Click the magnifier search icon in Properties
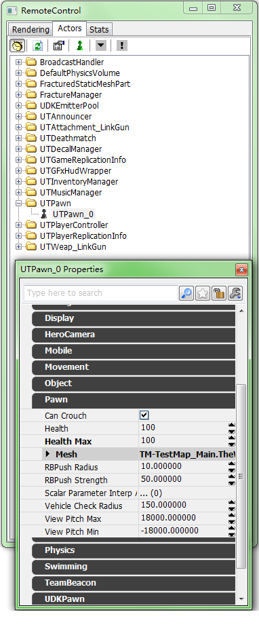259x644 pixels. pos(186,293)
